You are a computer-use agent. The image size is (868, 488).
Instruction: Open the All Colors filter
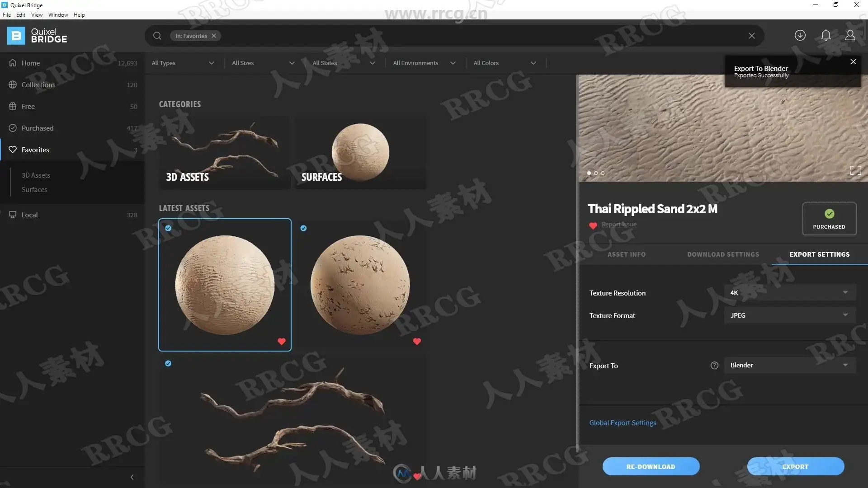pyautogui.click(x=505, y=63)
